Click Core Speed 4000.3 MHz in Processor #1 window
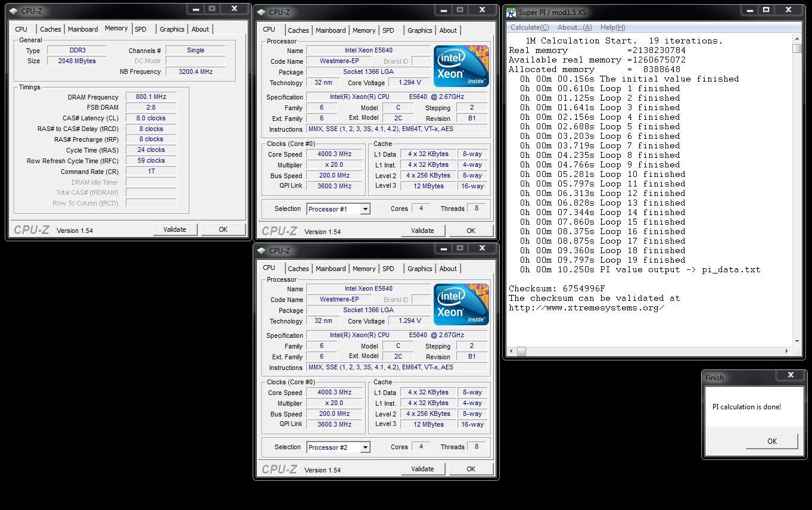 334,154
